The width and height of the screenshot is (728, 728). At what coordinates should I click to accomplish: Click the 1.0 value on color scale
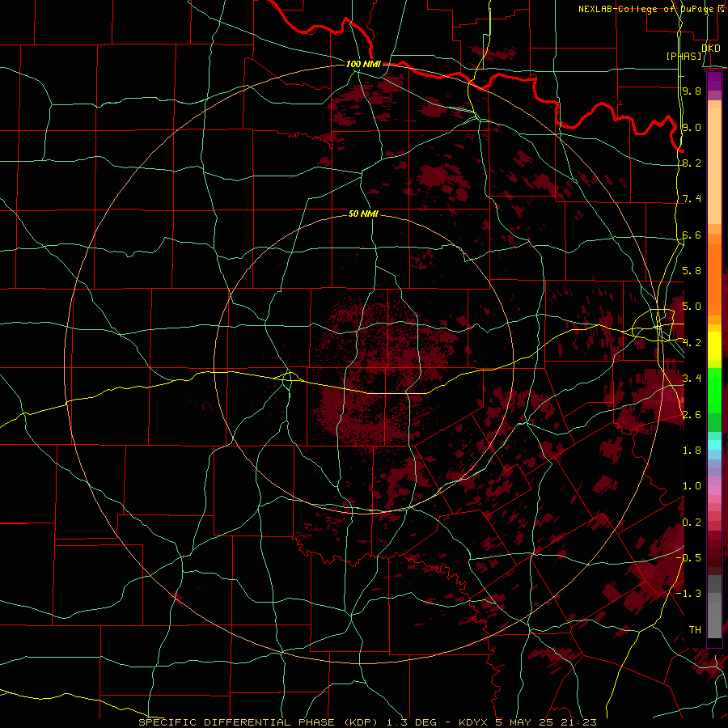[692, 486]
